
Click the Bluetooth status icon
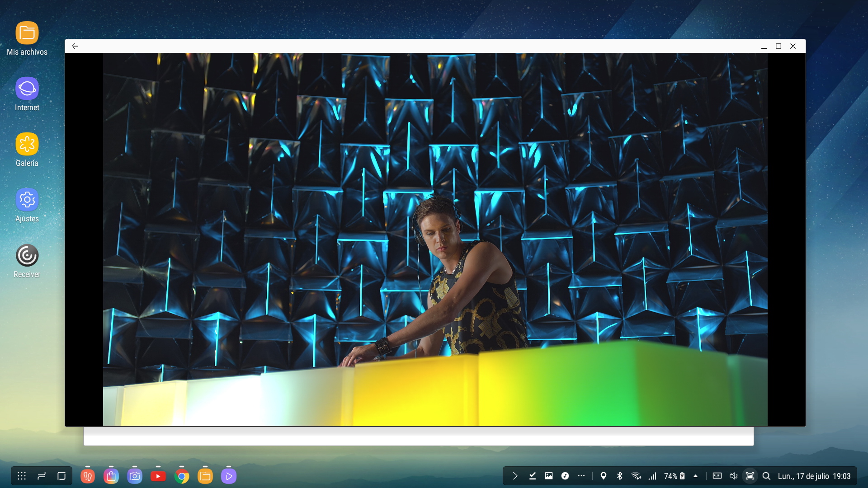click(620, 476)
